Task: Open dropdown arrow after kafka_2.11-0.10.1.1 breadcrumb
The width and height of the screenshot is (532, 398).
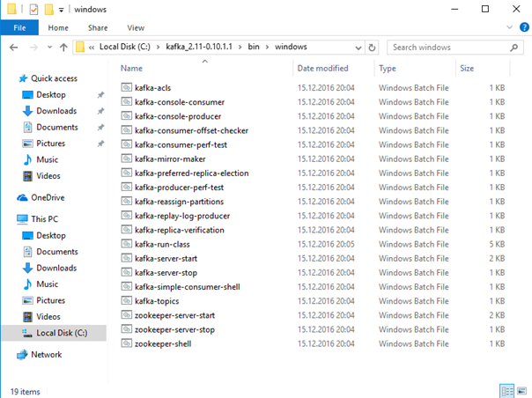Action: 240,48
